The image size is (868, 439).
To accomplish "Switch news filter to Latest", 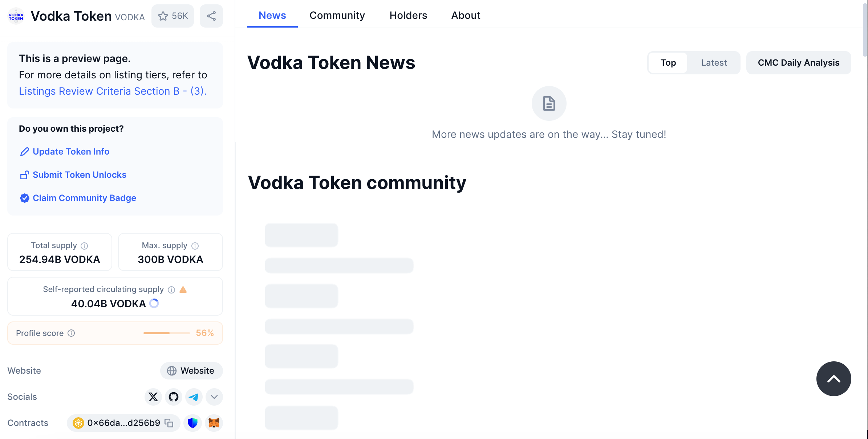I will [714, 63].
